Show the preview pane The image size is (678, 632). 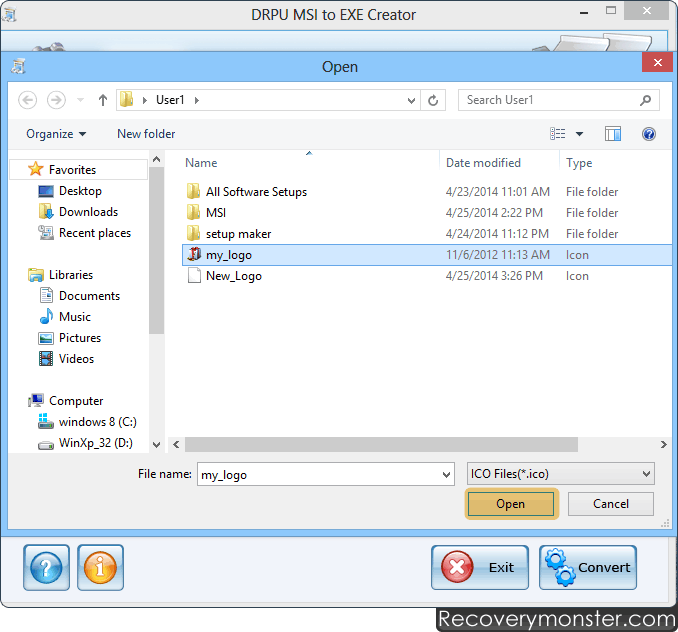point(613,134)
